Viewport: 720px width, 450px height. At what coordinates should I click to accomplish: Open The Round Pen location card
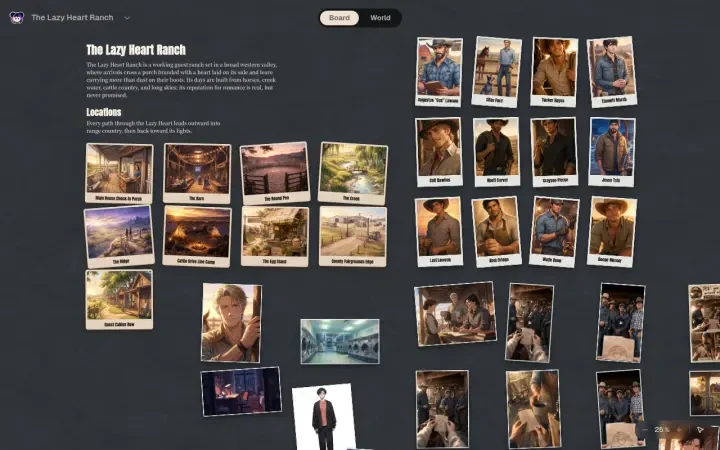coord(275,173)
